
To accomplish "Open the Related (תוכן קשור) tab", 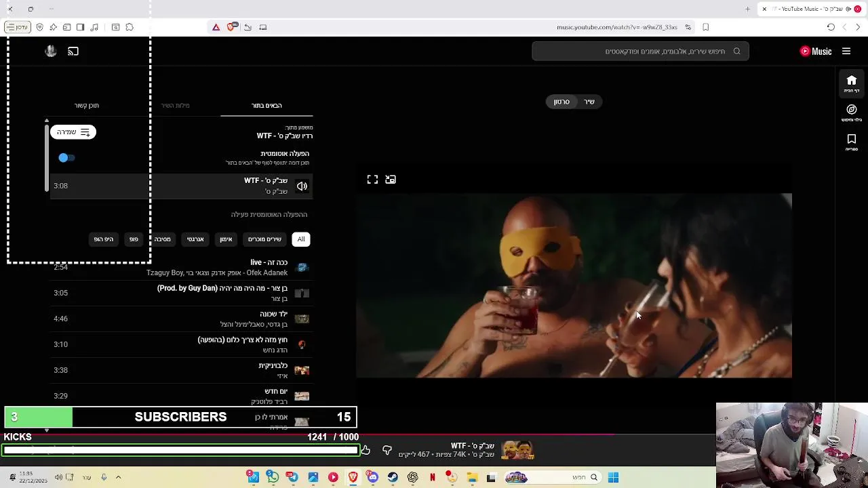I will click(87, 105).
